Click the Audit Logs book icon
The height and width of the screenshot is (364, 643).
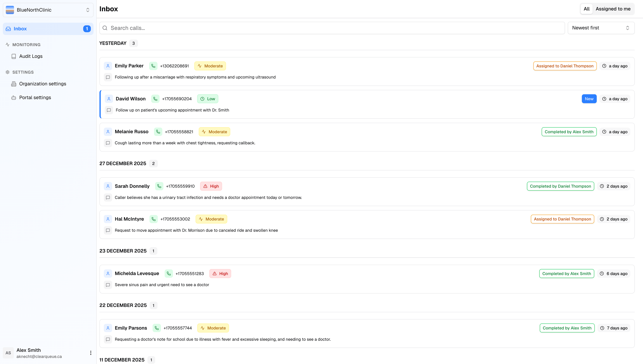coord(14,56)
